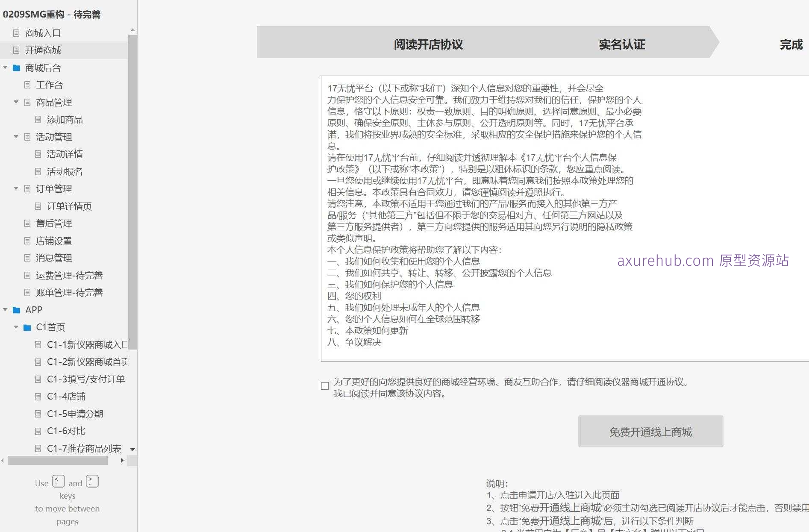Click the 免费开通线上商城 button
Image resolution: width=809 pixels, height=532 pixels.
(650, 432)
